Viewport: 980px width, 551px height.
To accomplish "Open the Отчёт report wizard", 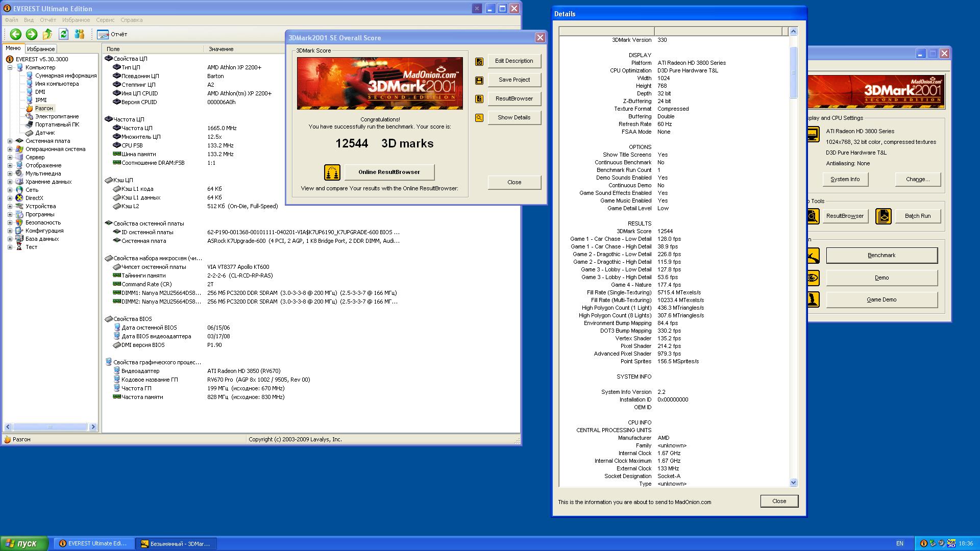I will [112, 34].
